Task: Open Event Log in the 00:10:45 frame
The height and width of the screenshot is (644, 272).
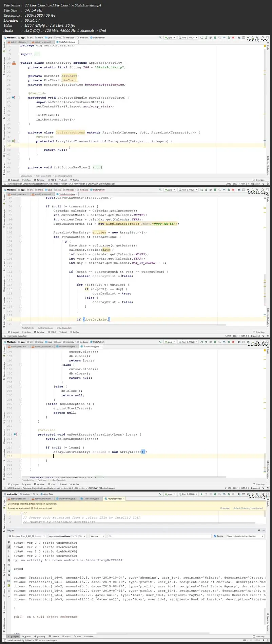Action: (x=259, y=332)
